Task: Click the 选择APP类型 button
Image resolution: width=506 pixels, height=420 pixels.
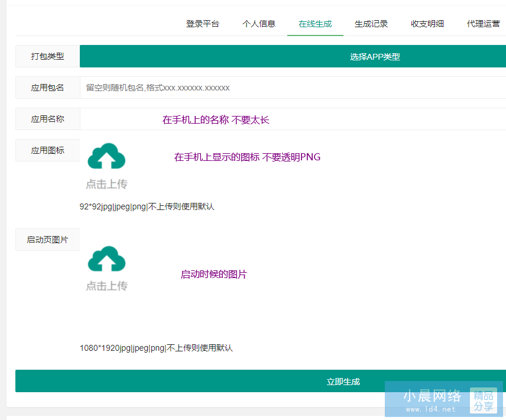Action: tap(293, 57)
